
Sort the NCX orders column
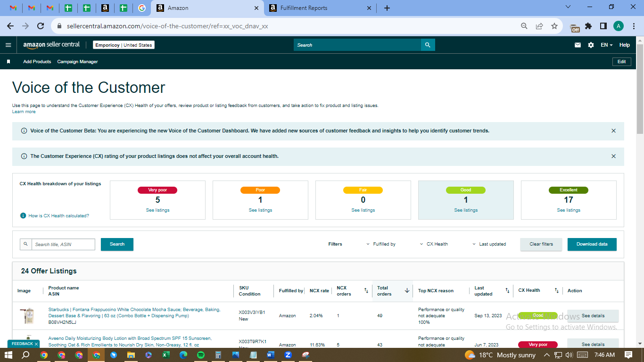click(366, 290)
